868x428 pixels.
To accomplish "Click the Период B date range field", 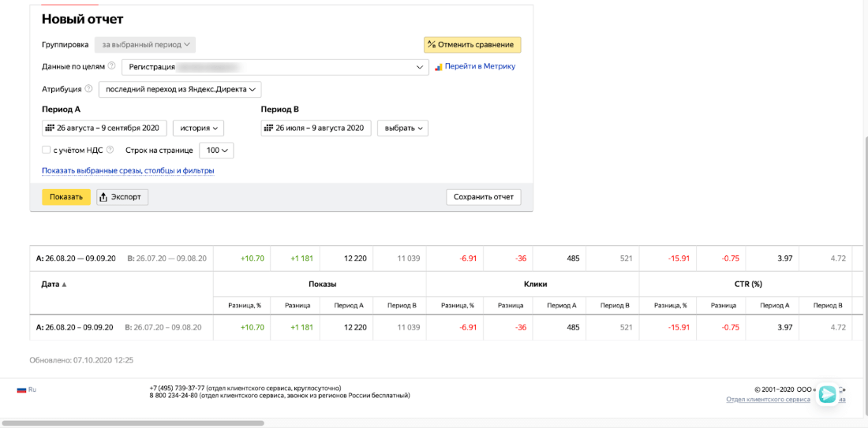I will click(x=316, y=128).
